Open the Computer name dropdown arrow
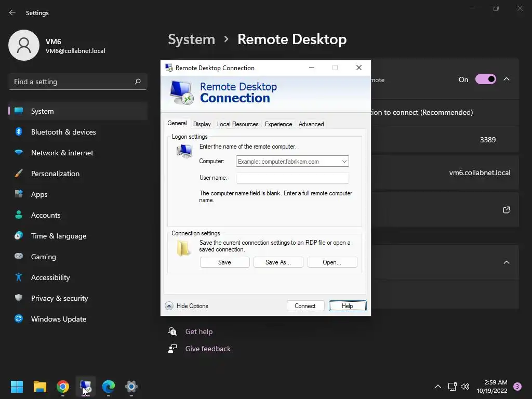Image resolution: width=532 pixels, height=399 pixels. click(344, 162)
